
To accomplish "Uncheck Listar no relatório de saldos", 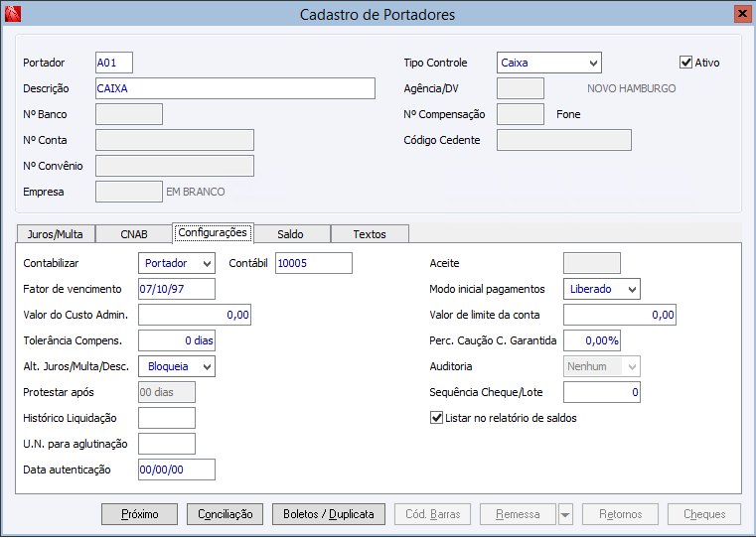I will pos(437,418).
